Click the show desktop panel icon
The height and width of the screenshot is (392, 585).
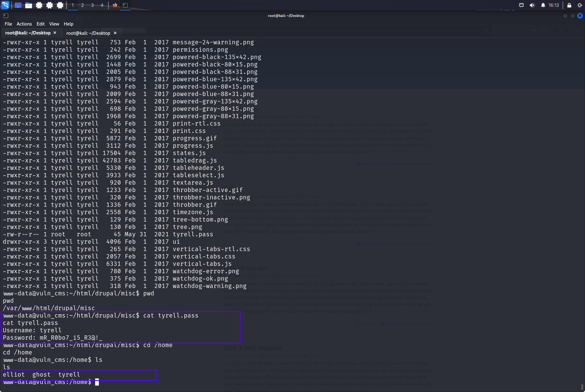18,5
